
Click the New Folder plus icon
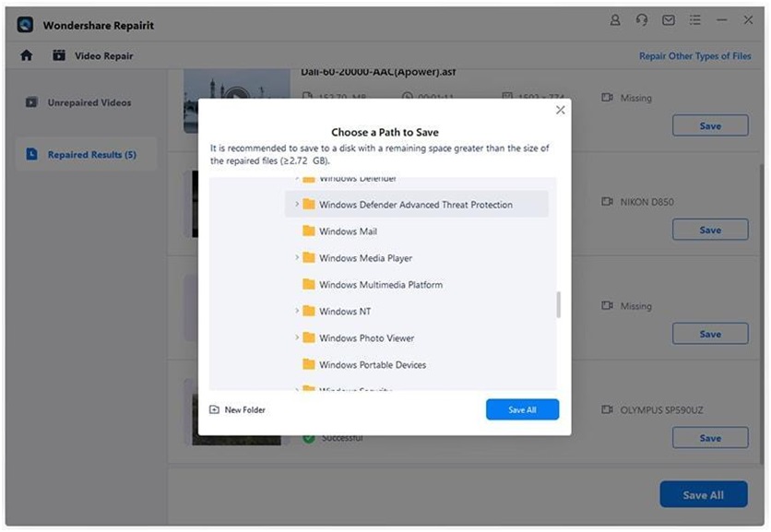(214, 409)
